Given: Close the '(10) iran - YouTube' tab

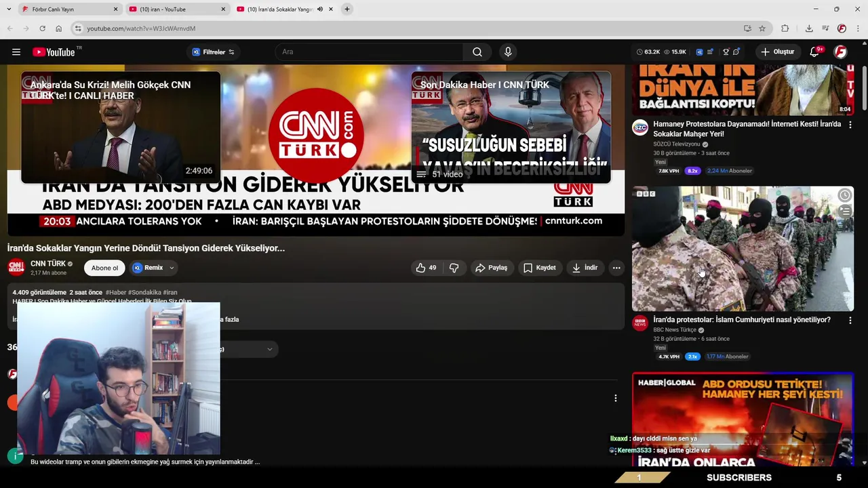Looking at the screenshot, I should pyautogui.click(x=223, y=9).
